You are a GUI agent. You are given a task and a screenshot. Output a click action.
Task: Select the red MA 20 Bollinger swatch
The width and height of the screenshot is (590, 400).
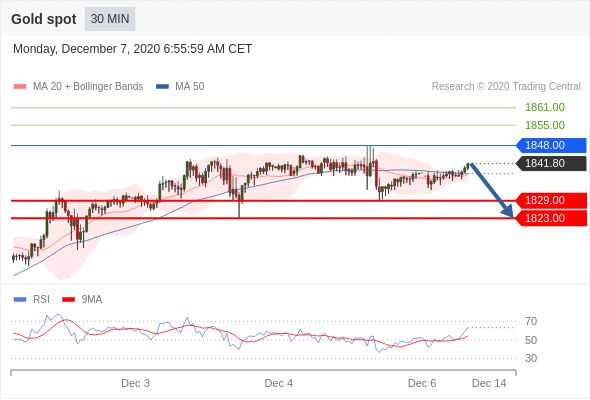click(20, 87)
